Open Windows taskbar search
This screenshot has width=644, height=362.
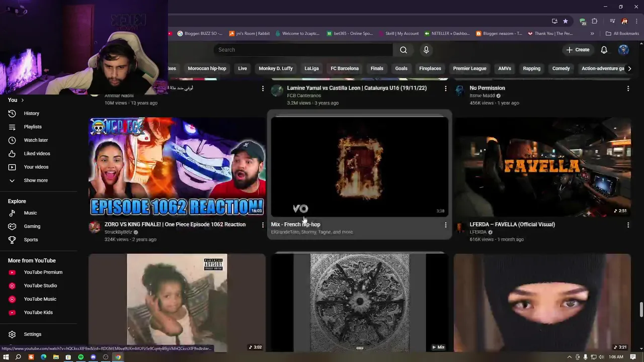[18, 357]
